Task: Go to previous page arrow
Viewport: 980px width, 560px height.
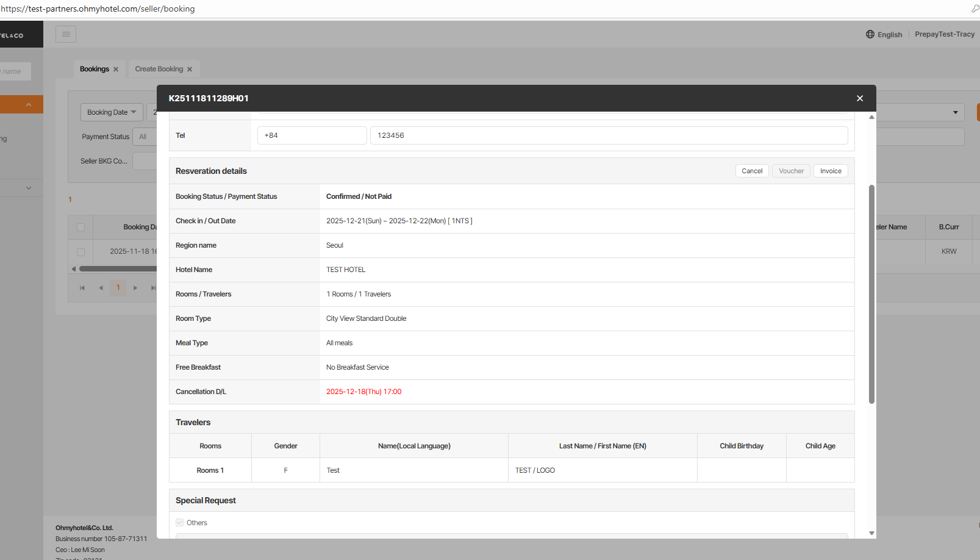Action: point(101,288)
